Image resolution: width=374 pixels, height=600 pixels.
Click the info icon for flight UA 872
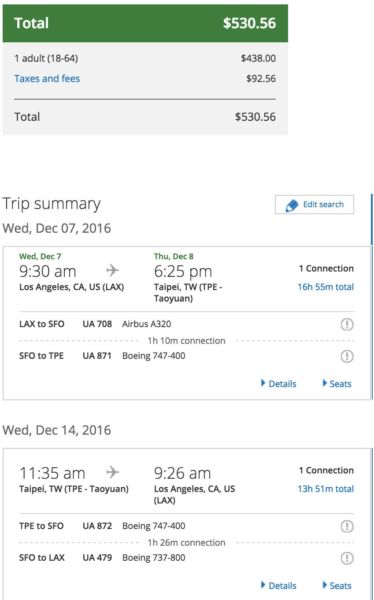(347, 527)
